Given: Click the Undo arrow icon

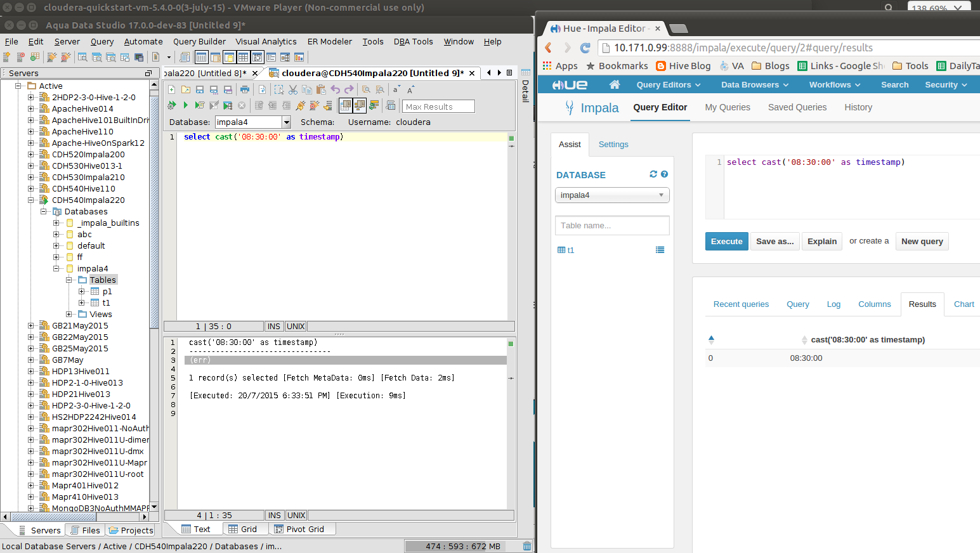Looking at the screenshot, I should pos(335,89).
